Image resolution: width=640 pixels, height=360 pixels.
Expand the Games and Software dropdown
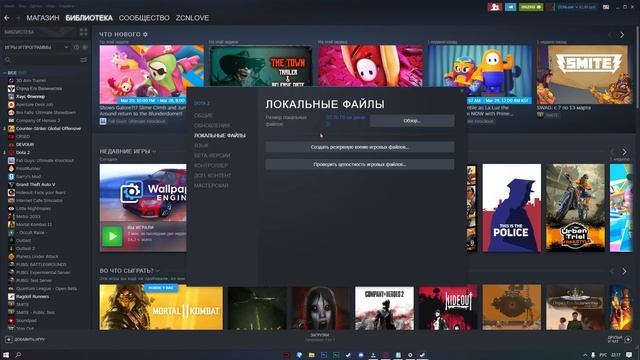[36, 47]
